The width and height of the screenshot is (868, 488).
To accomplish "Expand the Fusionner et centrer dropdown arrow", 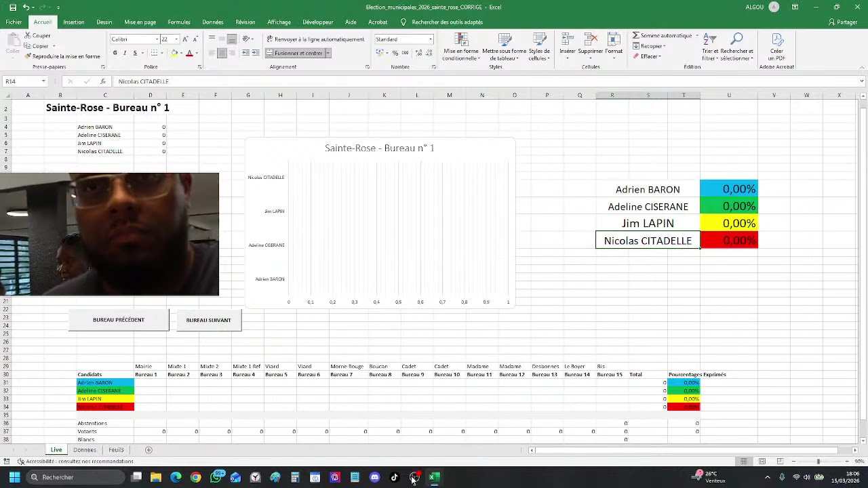I will coord(328,53).
